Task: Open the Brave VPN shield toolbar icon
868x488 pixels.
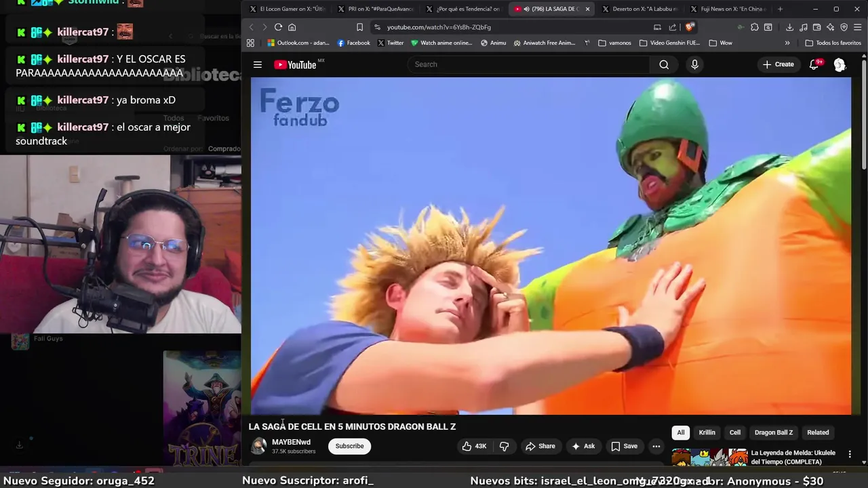Action: tap(844, 27)
